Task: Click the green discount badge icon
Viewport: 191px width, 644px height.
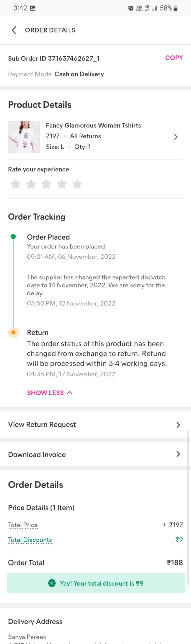Action: [x=52, y=583]
